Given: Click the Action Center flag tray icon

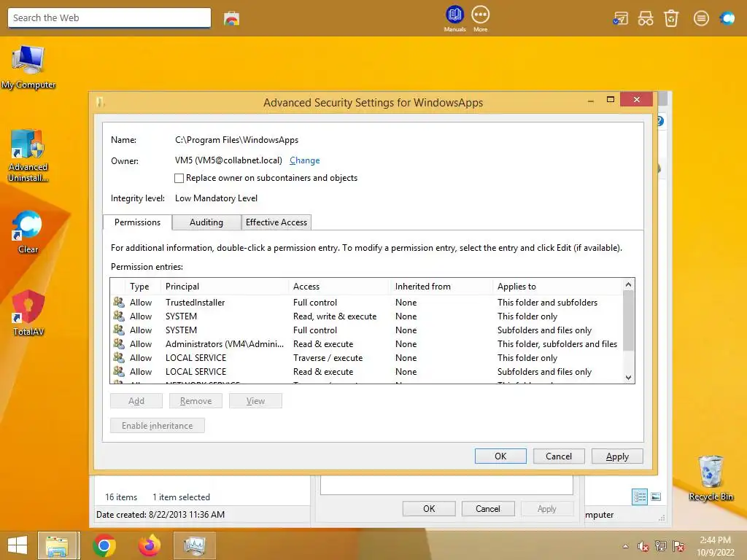Looking at the screenshot, I should click(x=678, y=546).
